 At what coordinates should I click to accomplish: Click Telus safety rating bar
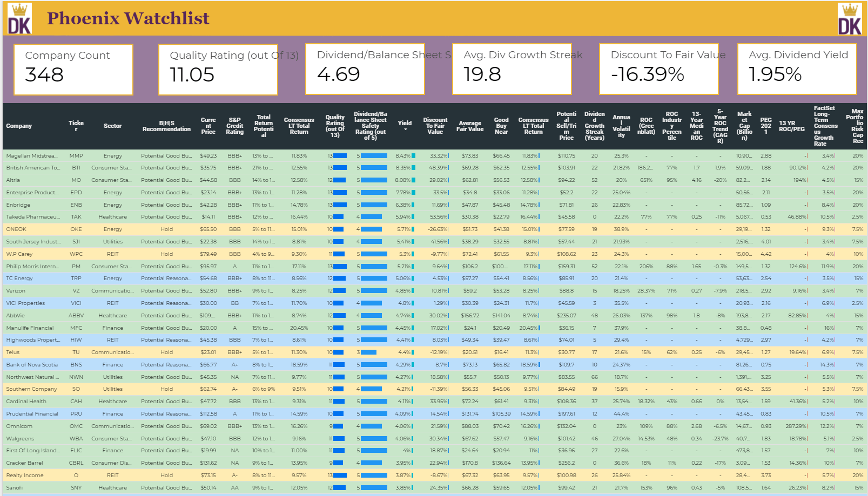tap(368, 352)
